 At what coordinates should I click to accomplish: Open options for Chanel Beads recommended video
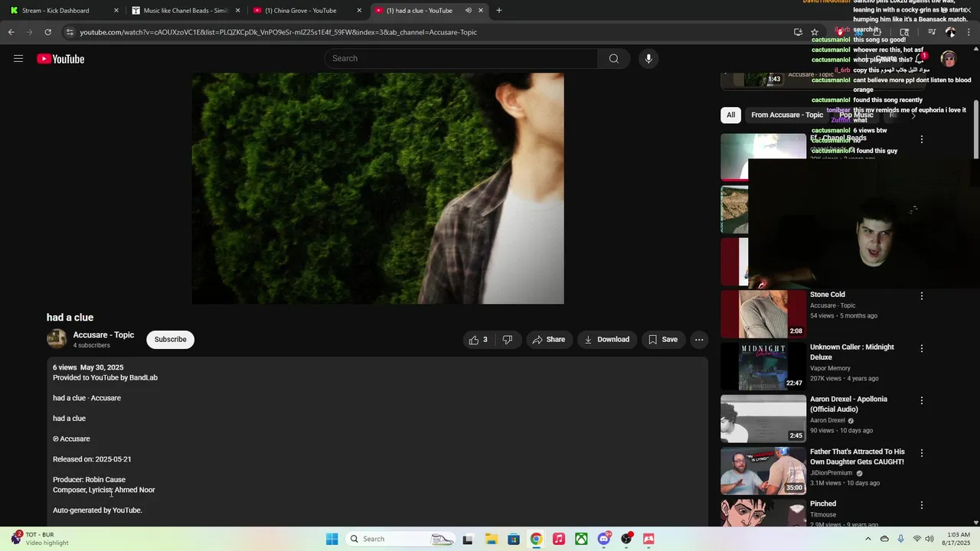[x=922, y=139]
